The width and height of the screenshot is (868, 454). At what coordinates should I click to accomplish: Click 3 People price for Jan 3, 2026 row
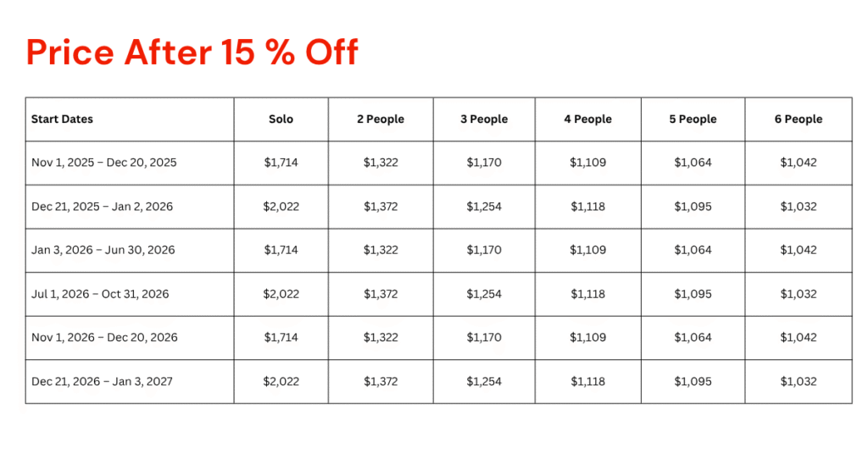[x=484, y=250]
